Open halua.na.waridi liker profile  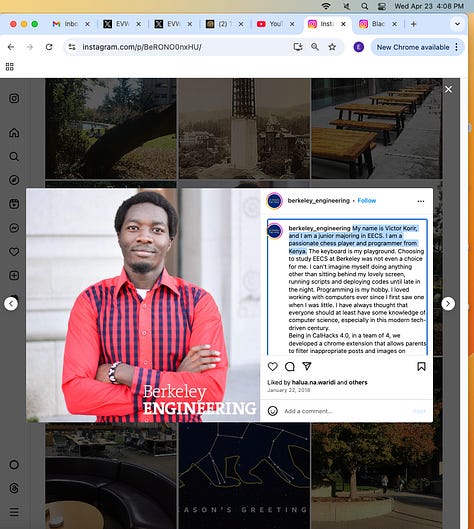[313, 382]
